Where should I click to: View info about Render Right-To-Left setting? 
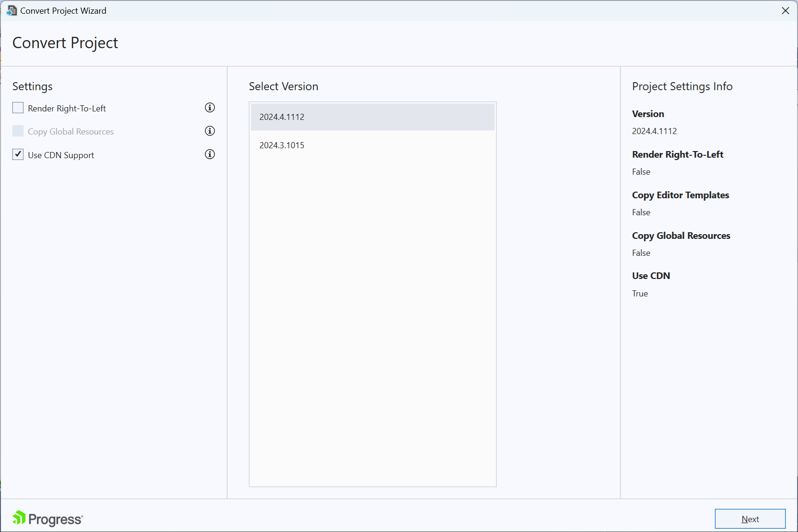pos(209,108)
